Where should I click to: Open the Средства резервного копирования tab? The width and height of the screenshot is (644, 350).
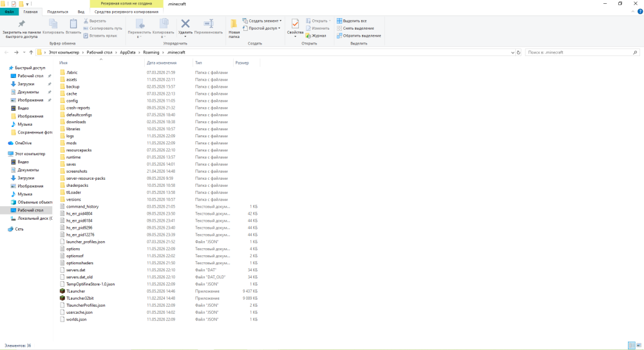126,12
